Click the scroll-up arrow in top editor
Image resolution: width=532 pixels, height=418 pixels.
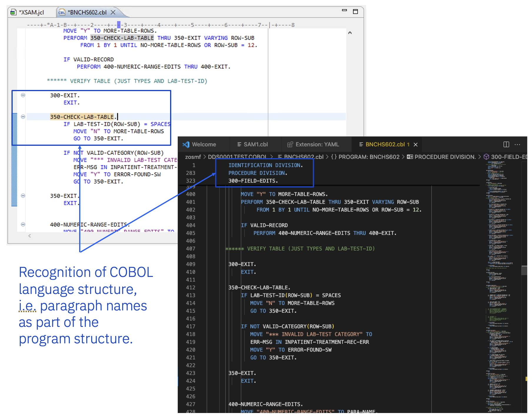tap(350, 33)
